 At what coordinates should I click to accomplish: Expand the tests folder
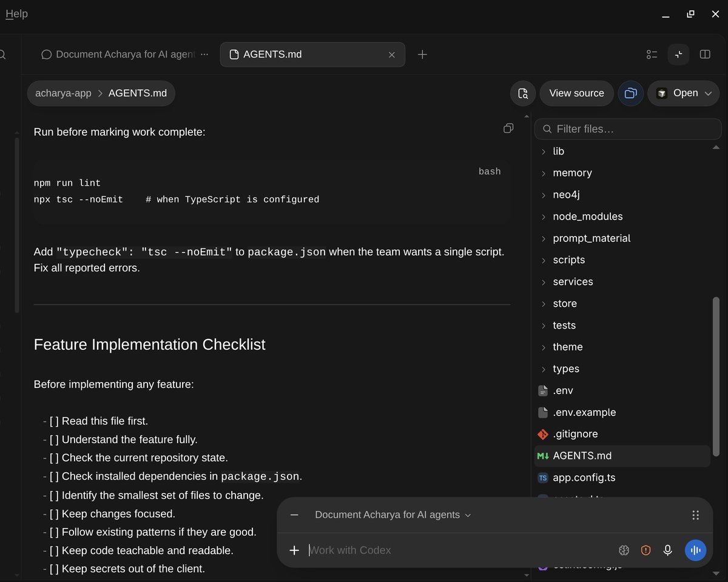tap(622, 326)
